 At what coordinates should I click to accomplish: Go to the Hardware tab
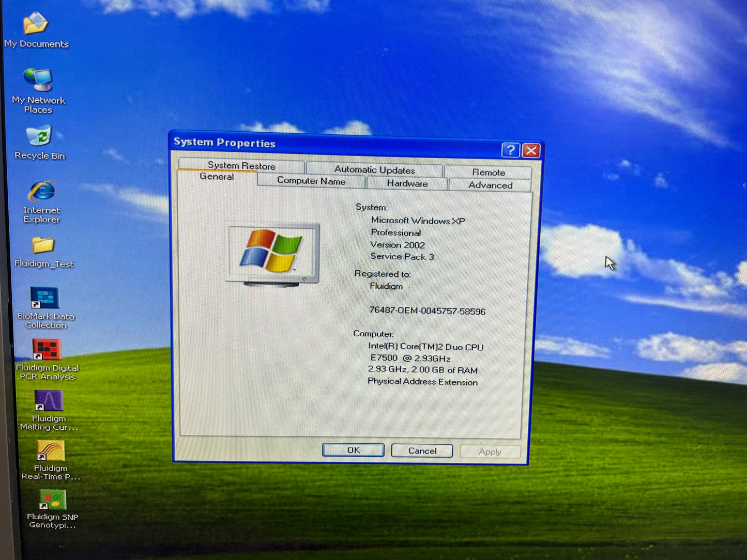(407, 183)
